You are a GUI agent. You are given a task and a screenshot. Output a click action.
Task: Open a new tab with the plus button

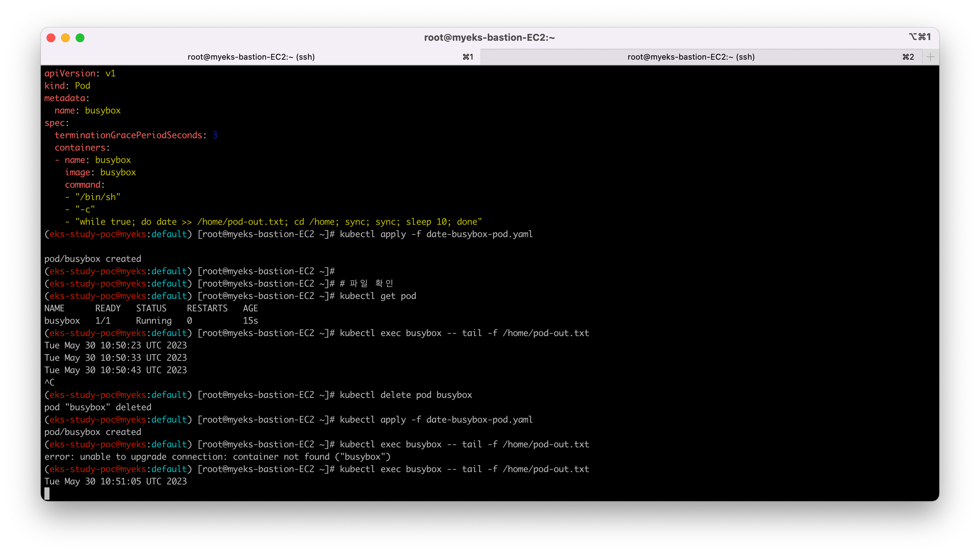[x=930, y=57]
